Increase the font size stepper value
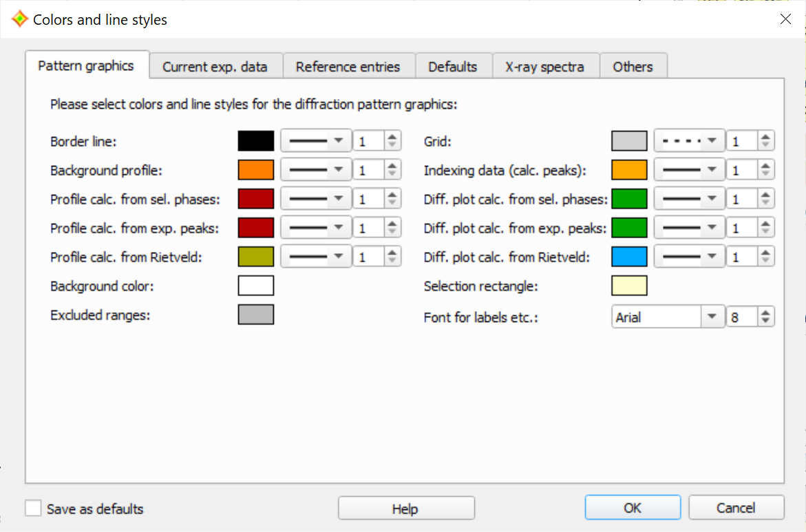 point(765,313)
